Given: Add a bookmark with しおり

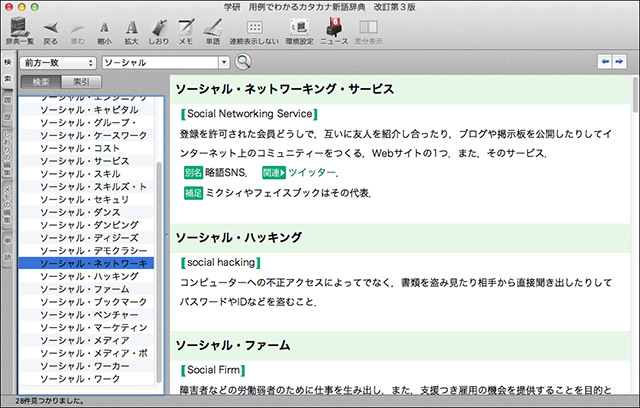Looking at the screenshot, I should coord(158,31).
